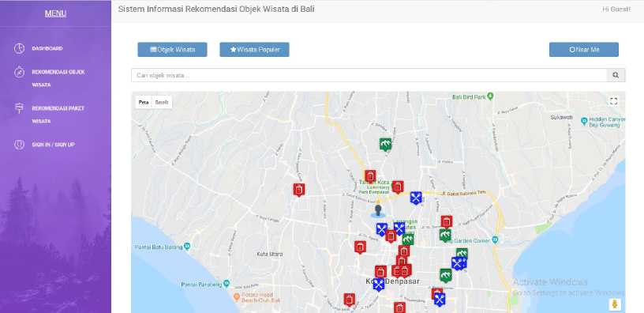Open Rekomendasi Objek Wisata menu item
The image size is (644, 313).
click(58, 78)
